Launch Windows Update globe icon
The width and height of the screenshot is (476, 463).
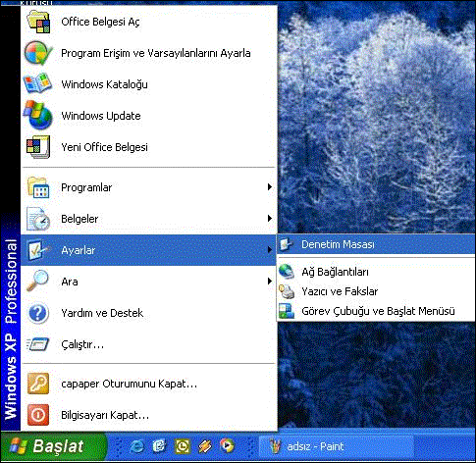pos(38,115)
